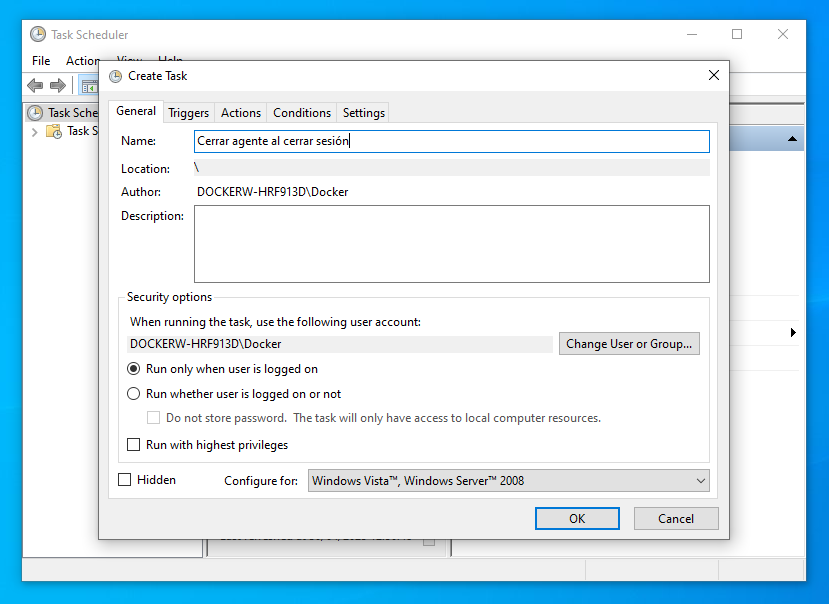Click inside the Description text box

pos(451,244)
